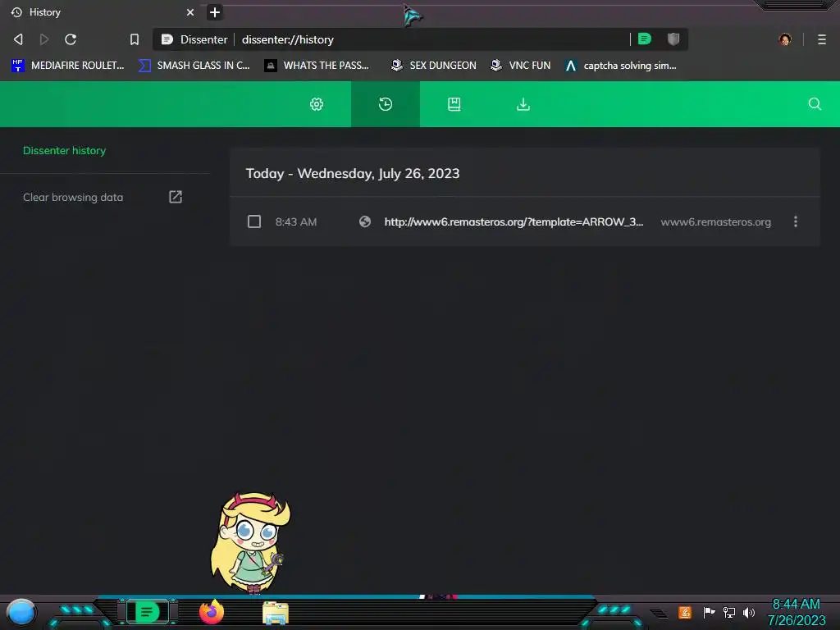This screenshot has height=630, width=840.
Task: Open the user profile avatar
Action: pyautogui.click(x=785, y=39)
